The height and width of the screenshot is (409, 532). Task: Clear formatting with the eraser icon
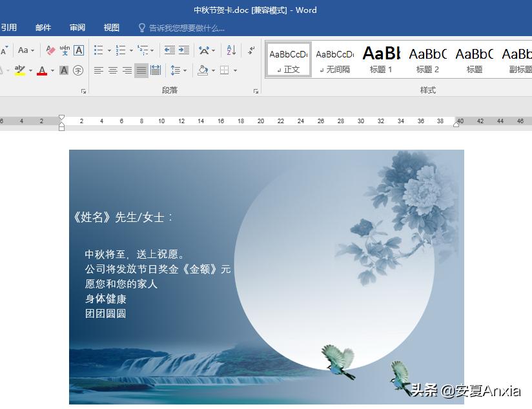50,50
